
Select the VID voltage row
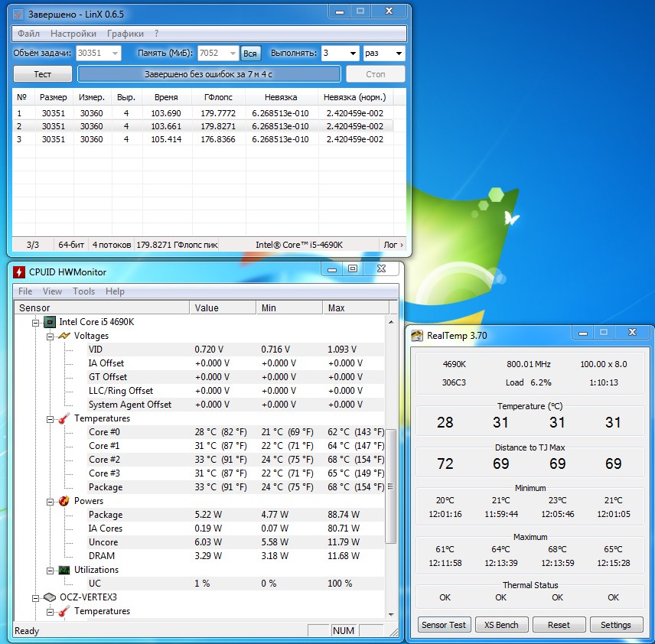pyautogui.click(x=236, y=350)
